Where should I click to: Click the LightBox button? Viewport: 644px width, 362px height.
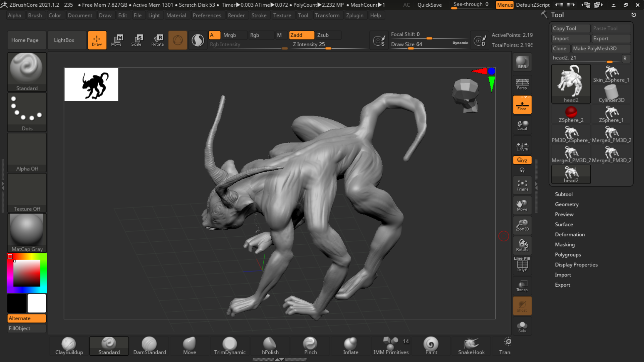[x=64, y=40]
